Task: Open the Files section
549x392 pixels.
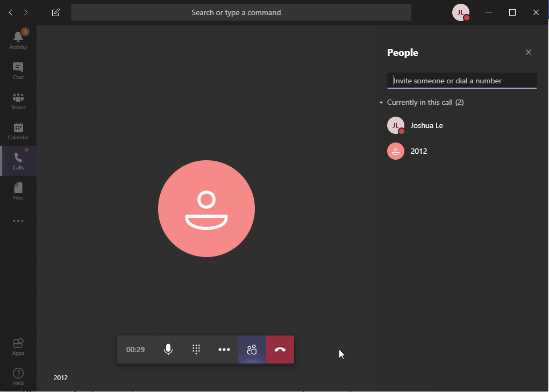Action: (18, 191)
